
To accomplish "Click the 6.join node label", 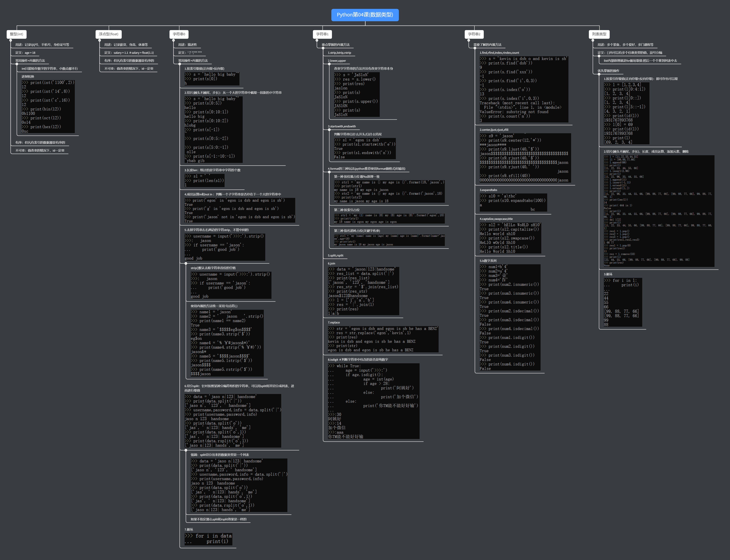I will (331, 263).
